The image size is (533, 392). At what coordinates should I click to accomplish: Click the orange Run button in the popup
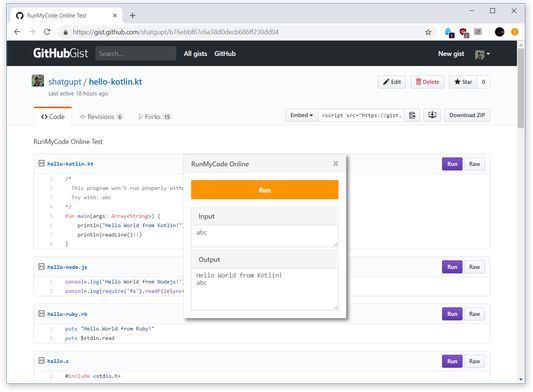(264, 190)
